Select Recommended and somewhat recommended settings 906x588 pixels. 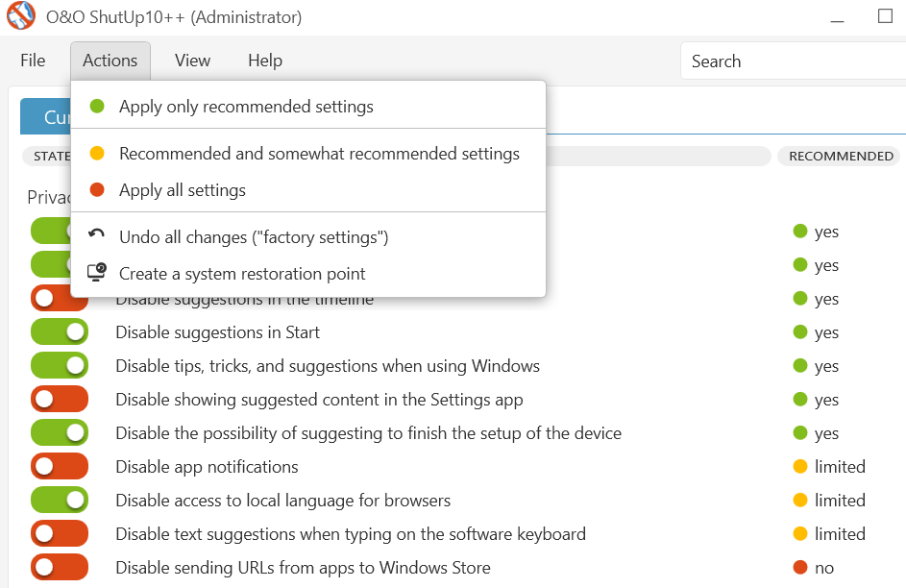tap(308, 154)
